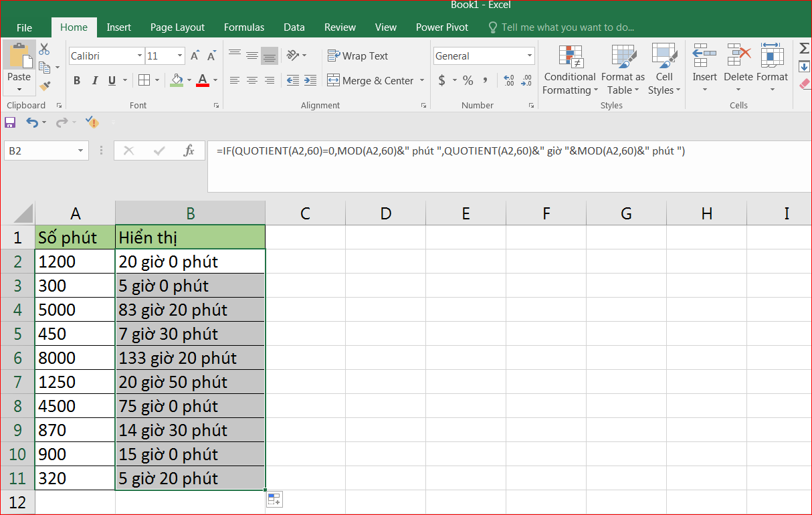
Task: Open the General number format dropdown
Action: click(x=530, y=56)
